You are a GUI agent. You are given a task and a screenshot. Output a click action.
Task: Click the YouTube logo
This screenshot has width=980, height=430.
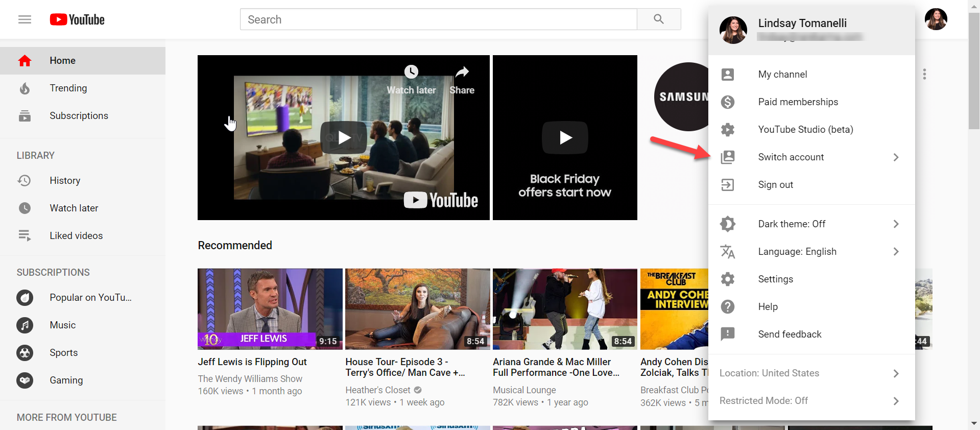pyautogui.click(x=77, y=19)
